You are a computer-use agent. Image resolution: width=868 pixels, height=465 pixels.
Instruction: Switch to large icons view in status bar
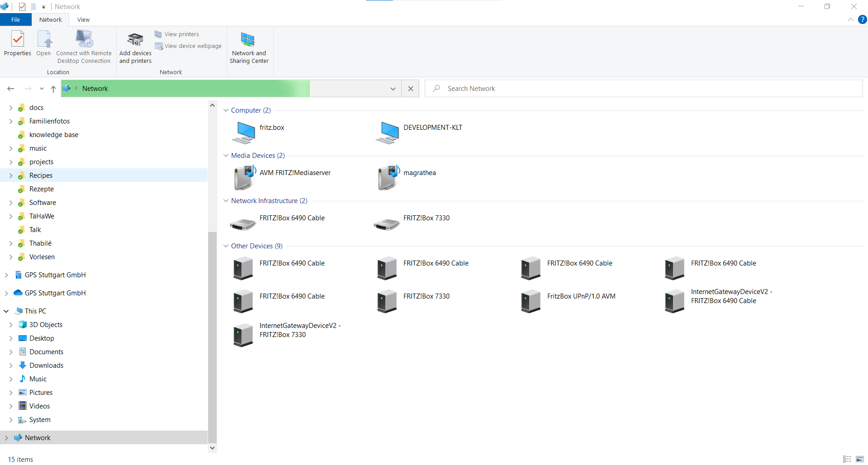(x=860, y=459)
